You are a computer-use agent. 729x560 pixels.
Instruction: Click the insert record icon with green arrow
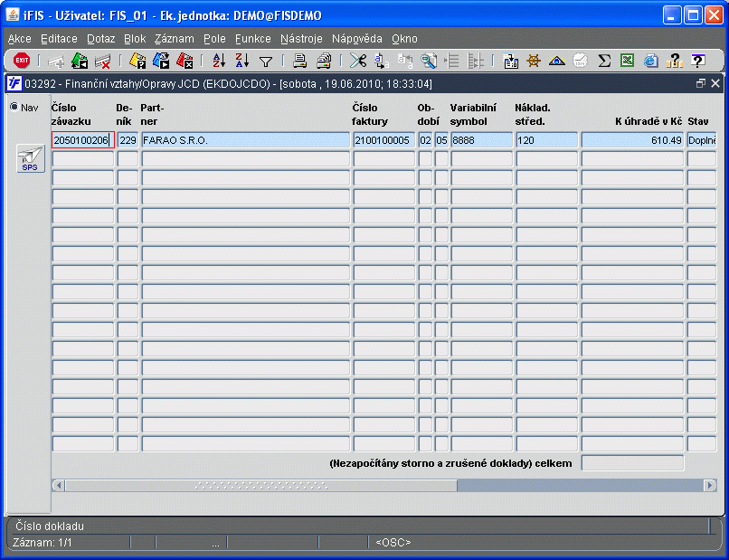click(80, 61)
